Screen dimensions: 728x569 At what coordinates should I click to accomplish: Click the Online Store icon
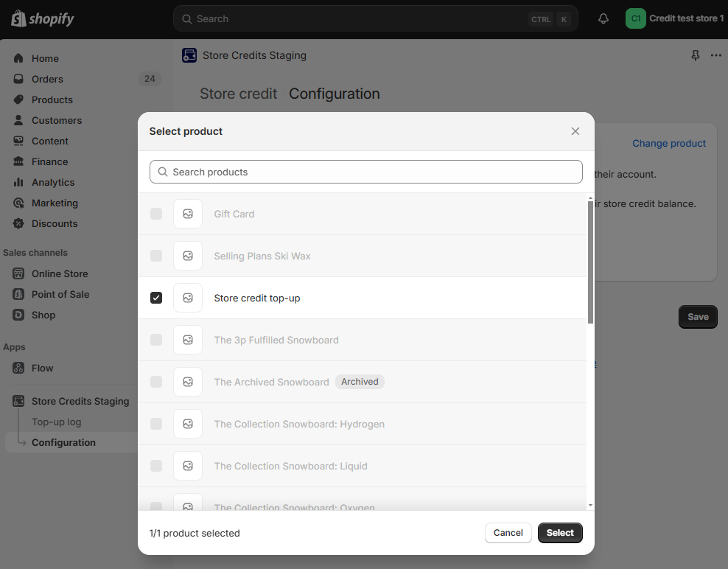18,273
